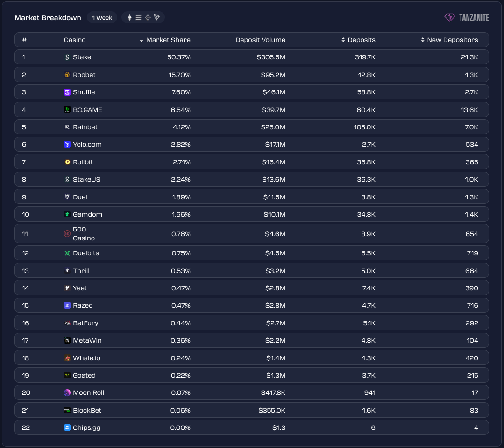Click the BlockBet logo icon

(67, 410)
